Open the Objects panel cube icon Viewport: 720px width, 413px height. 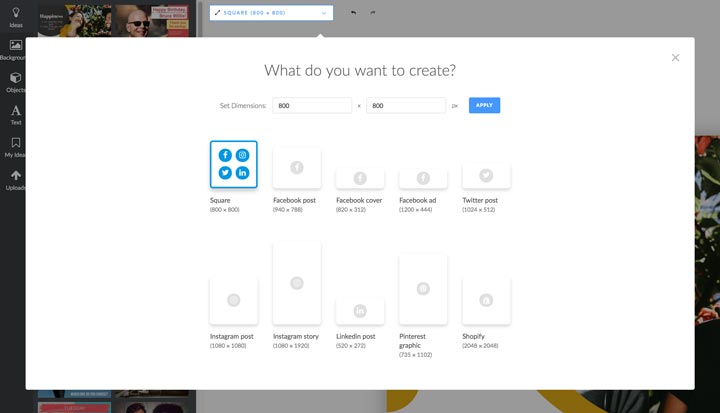point(16,78)
